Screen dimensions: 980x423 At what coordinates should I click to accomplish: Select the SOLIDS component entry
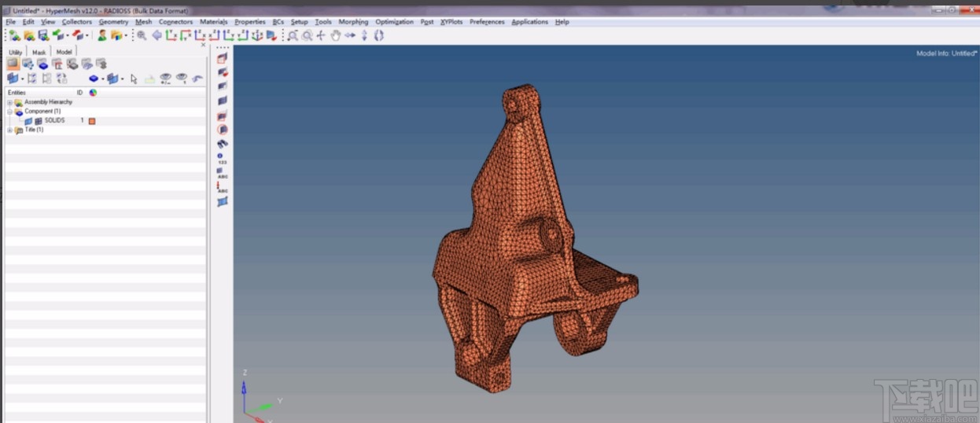click(x=54, y=121)
